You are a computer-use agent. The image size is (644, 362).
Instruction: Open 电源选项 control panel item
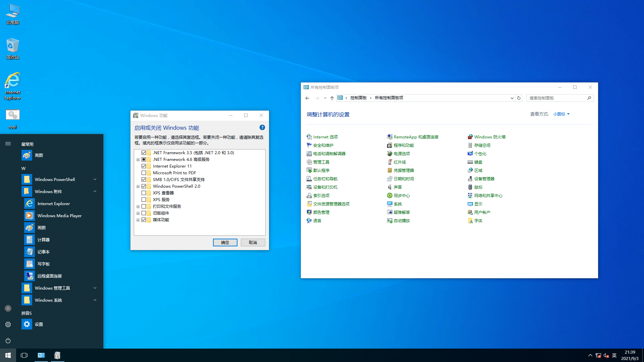401,154
